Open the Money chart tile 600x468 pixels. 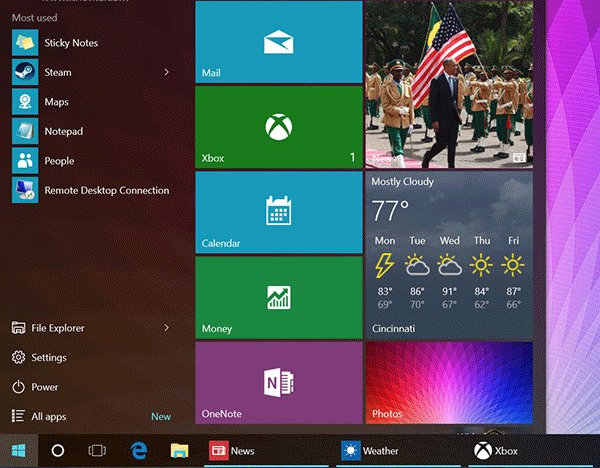(279, 298)
